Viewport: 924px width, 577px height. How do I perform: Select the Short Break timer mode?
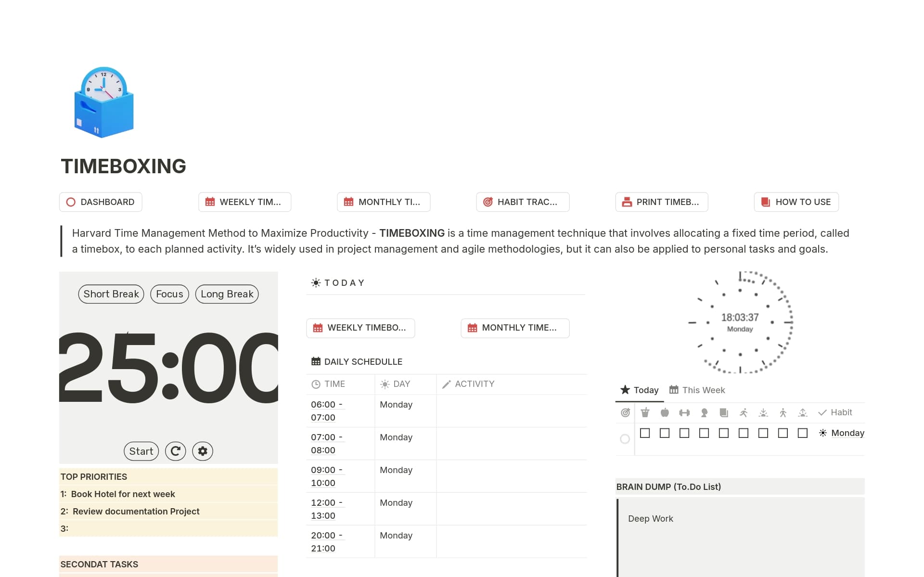point(111,294)
